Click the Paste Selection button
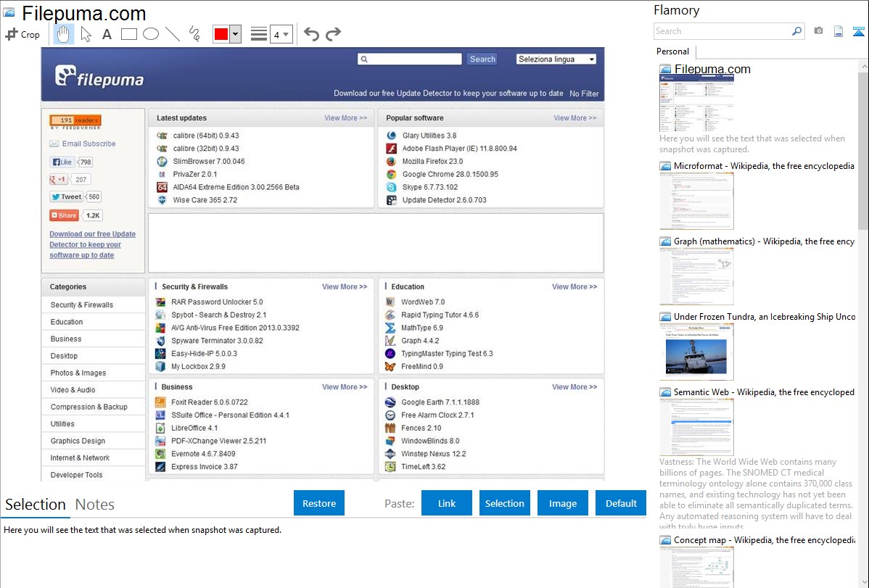This screenshot has width=869, height=588. 505,503
